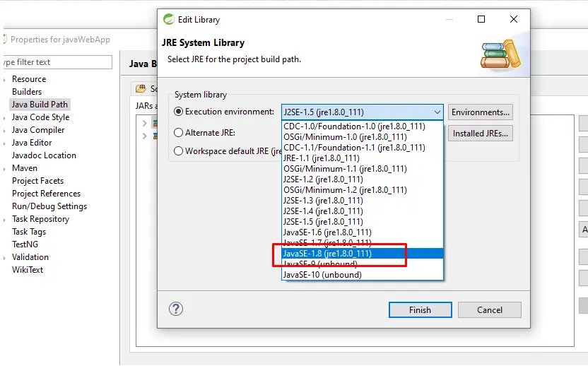Click the Spring leaf icon in Edit Library title

click(x=169, y=20)
